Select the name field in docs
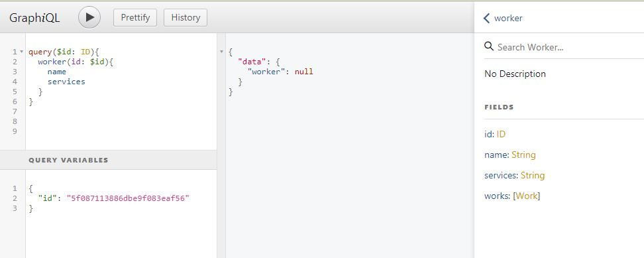The image size is (644, 258). pyautogui.click(x=496, y=155)
